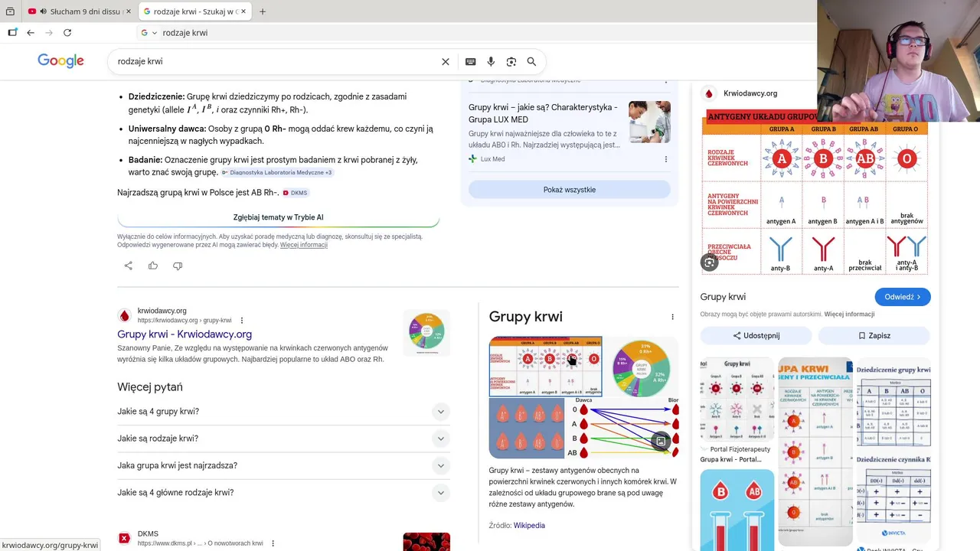Click 'Udostępnij' in image panel

click(756, 336)
